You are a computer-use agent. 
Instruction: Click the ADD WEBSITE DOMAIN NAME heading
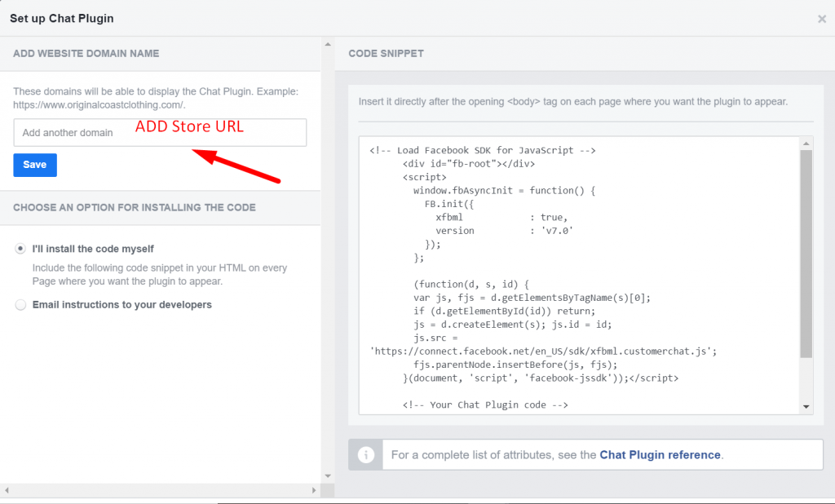click(x=86, y=54)
